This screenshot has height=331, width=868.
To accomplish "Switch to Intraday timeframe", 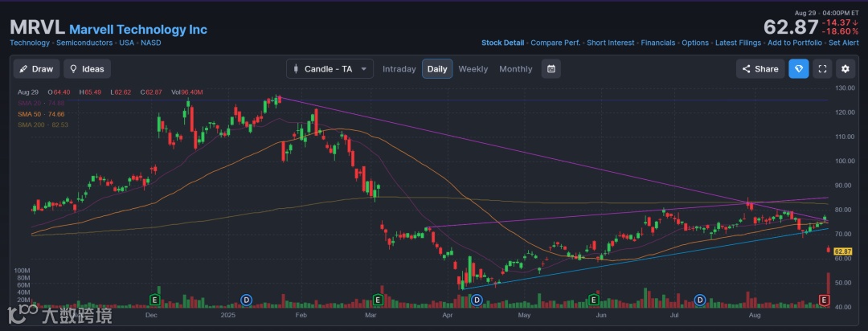I will tap(399, 69).
